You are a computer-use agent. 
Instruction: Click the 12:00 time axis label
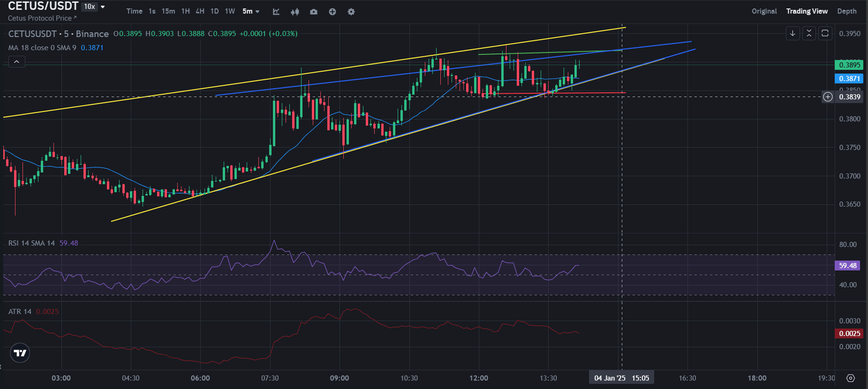click(x=479, y=378)
